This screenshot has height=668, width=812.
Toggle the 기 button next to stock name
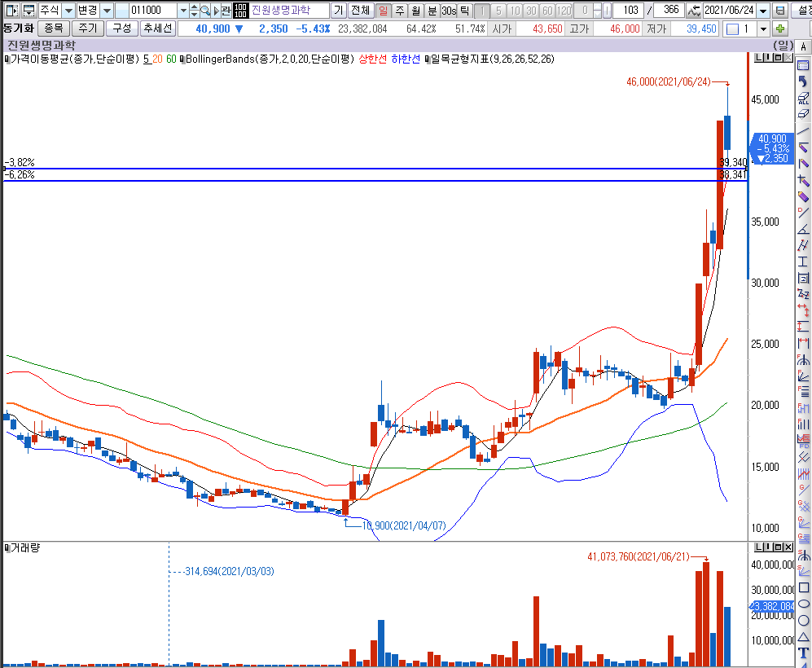click(x=339, y=11)
